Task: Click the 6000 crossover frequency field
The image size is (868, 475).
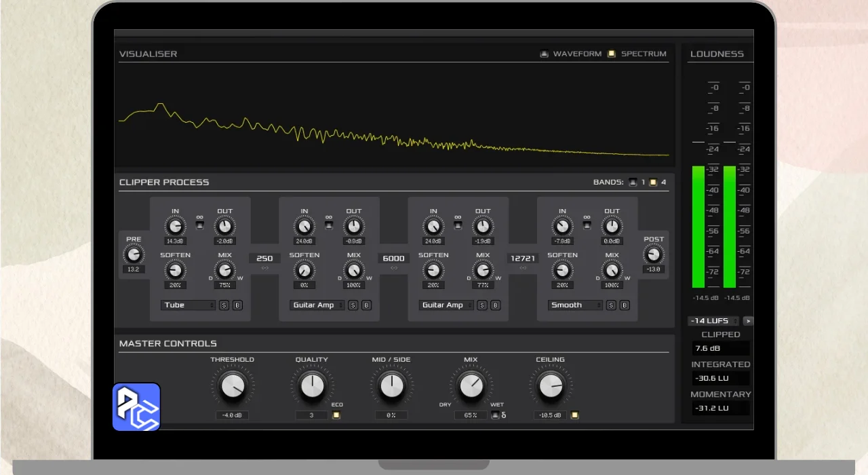Action: [x=393, y=258]
